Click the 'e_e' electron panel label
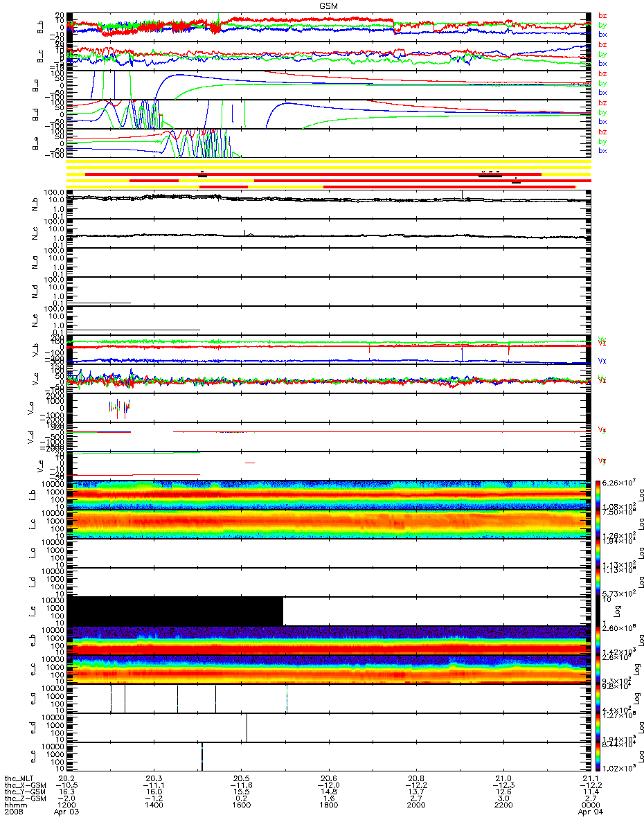The image size is (644, 831). coord(33,756)
